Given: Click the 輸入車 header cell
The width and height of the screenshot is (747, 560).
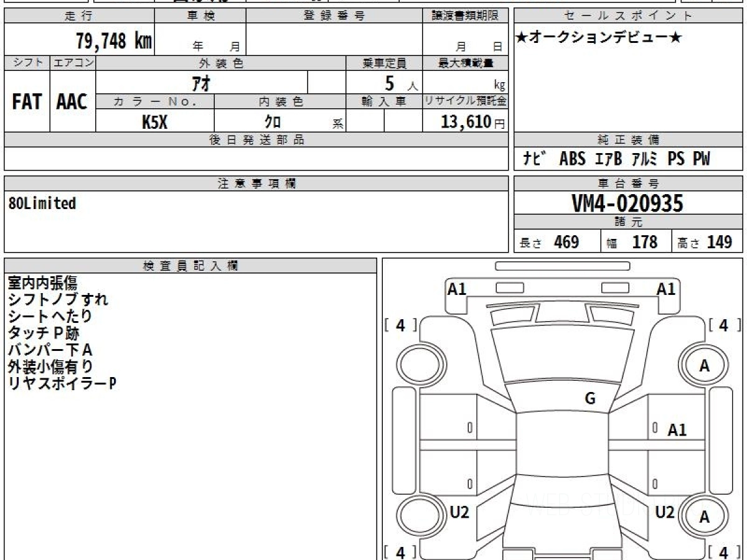Looking at the screenshot, I should 384,102.
